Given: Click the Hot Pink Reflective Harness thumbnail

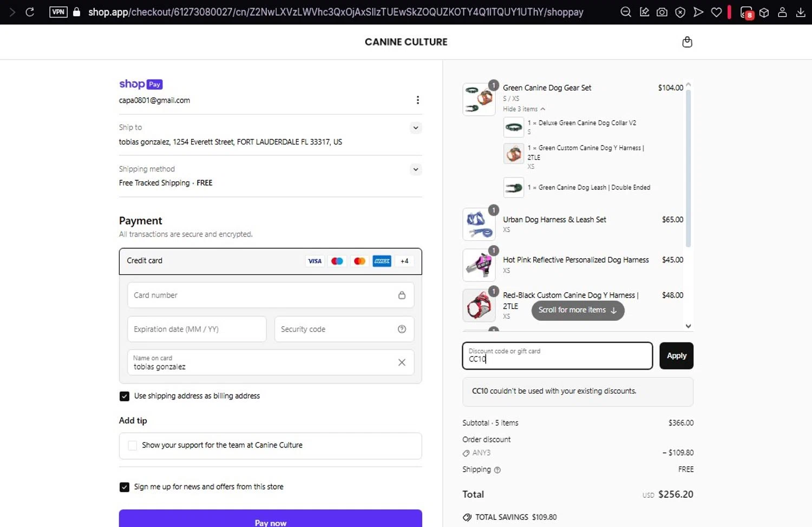Looking at the screenshot, I should [x=479, y=265].
